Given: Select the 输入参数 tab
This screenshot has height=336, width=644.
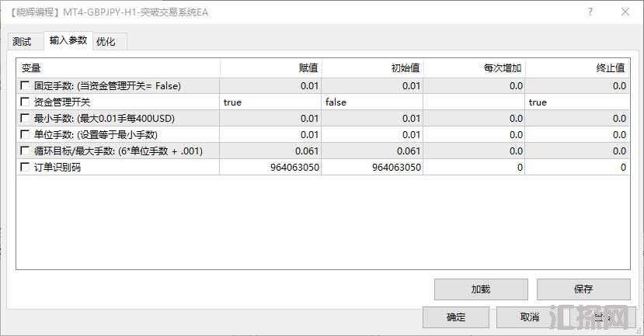Looking at the screenshot, I should point(68,40).
